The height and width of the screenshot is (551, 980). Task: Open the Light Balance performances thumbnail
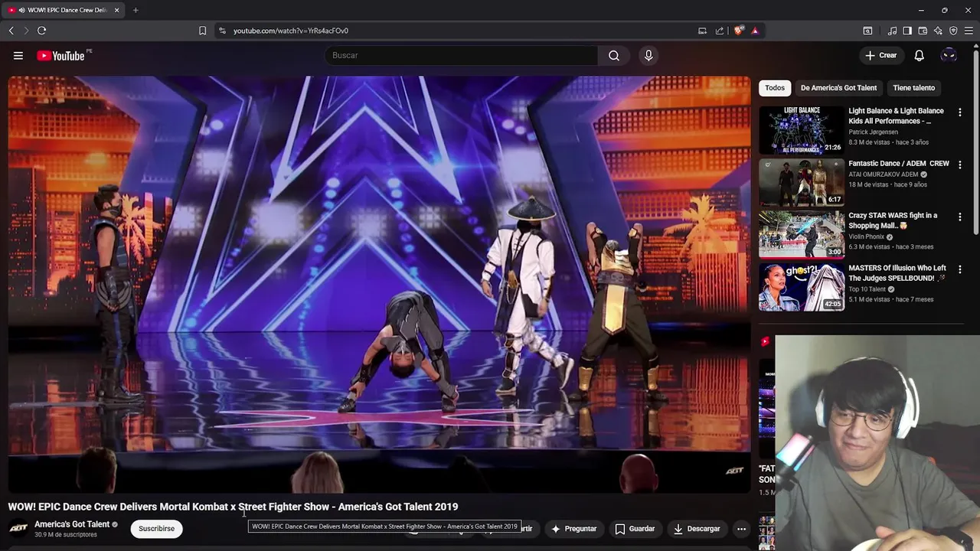pyautogui.click(x=802, y=130)
